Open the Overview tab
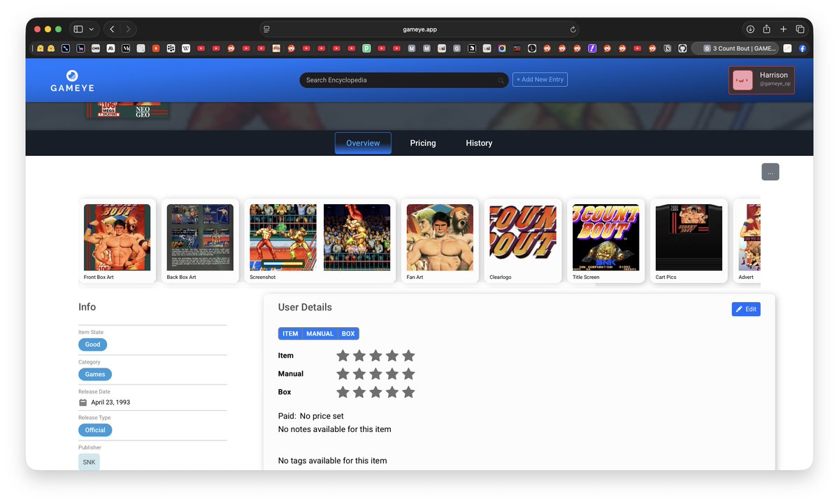 pyautogui.click(x=363, y=143)
